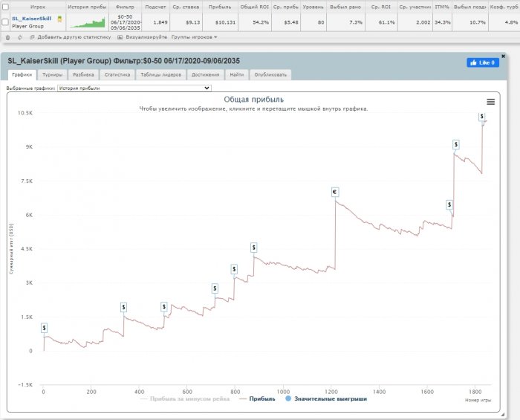The height and width of the screenshot is (420, 520).
Task: Click the Facebook Like thumbs-up button
Action: pyautogui.click(x=483, y=62)
